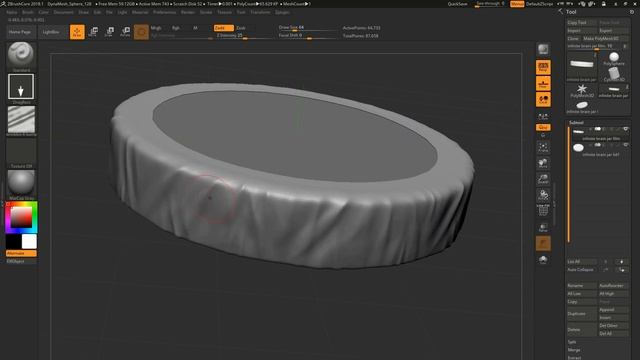This screenshot has height=360, width=640.
Task: Select the PolyMesh3D star tool thumbnail
Action: 582,91
